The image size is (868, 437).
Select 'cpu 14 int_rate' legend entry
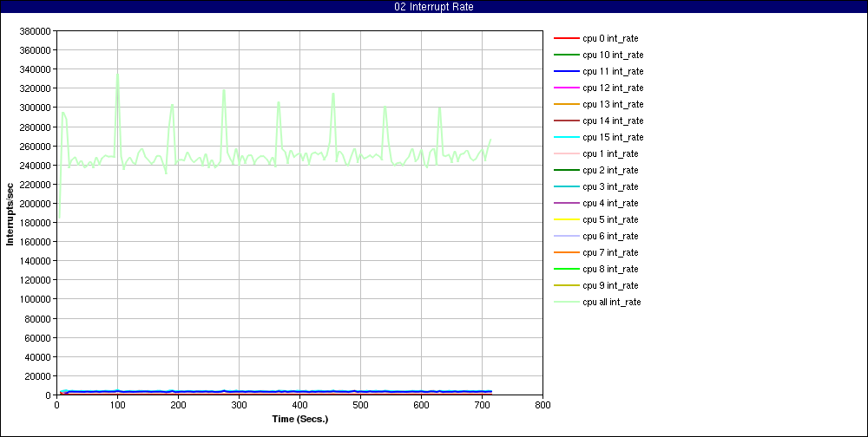(x=599, y=121)
